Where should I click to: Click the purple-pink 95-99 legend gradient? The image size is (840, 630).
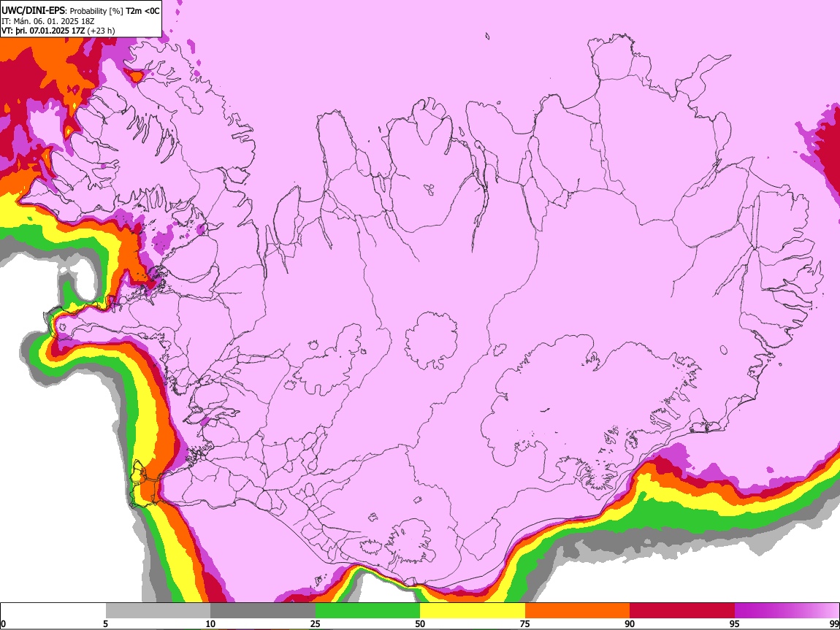[x=787, y=611]
